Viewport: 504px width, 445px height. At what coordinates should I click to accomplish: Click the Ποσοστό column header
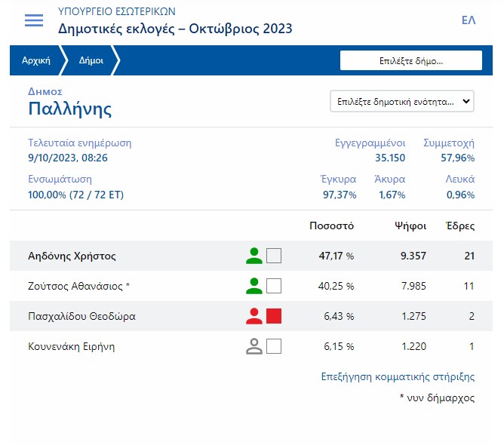click(x=331, y=226)
